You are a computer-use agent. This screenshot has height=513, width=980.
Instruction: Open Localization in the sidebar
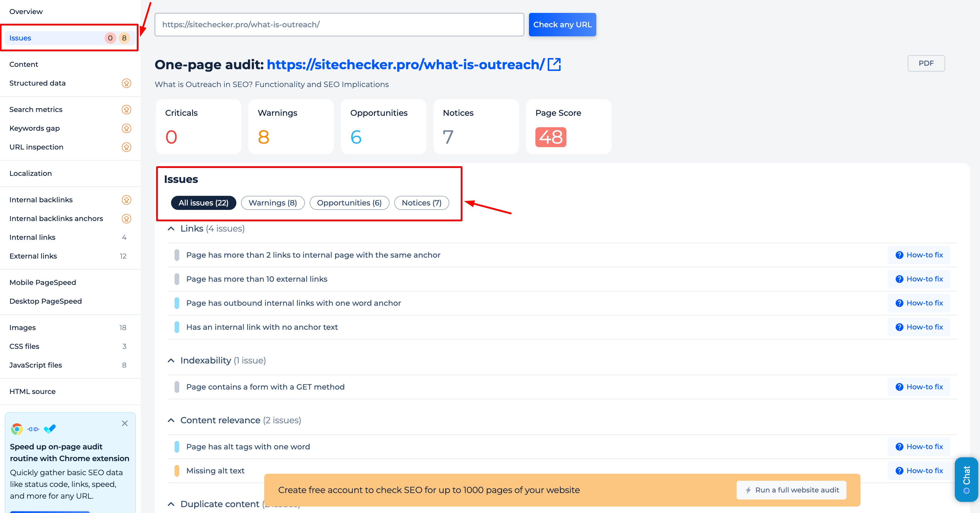[x=30, y=173]
